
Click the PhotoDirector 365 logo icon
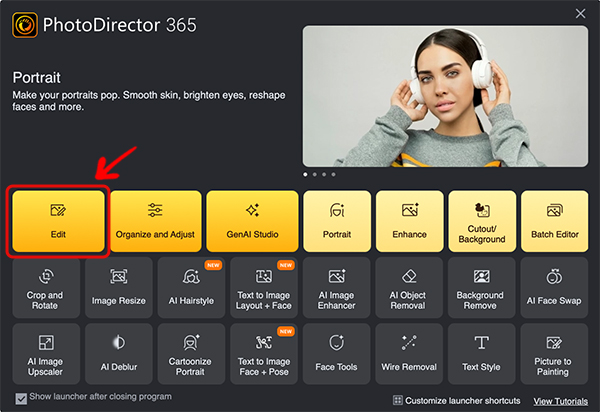(25, 25)
